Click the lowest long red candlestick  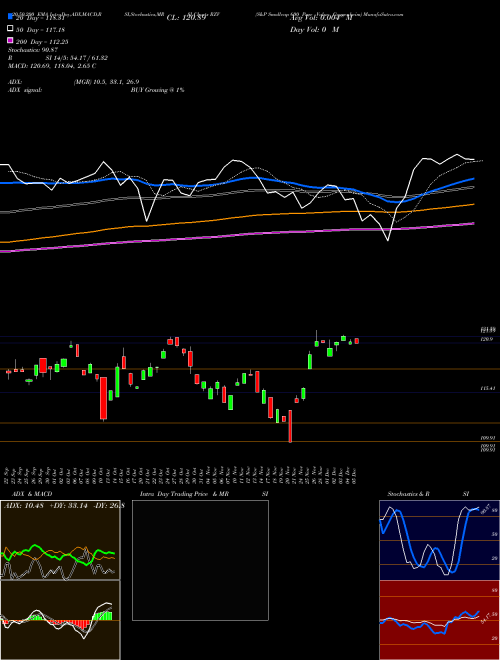(x=290, y=426)
